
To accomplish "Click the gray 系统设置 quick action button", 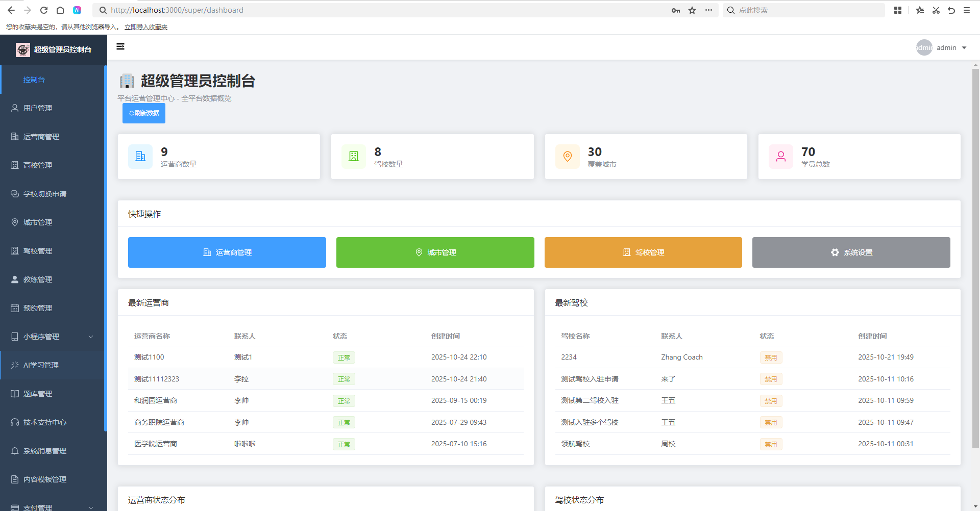I will [x=851, y=252].
